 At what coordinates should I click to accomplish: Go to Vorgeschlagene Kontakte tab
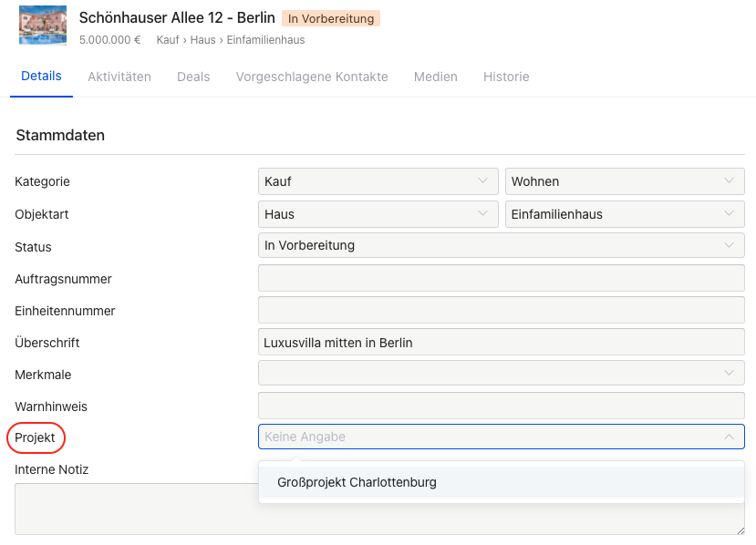pyautogui.click(x=312, y=77)
